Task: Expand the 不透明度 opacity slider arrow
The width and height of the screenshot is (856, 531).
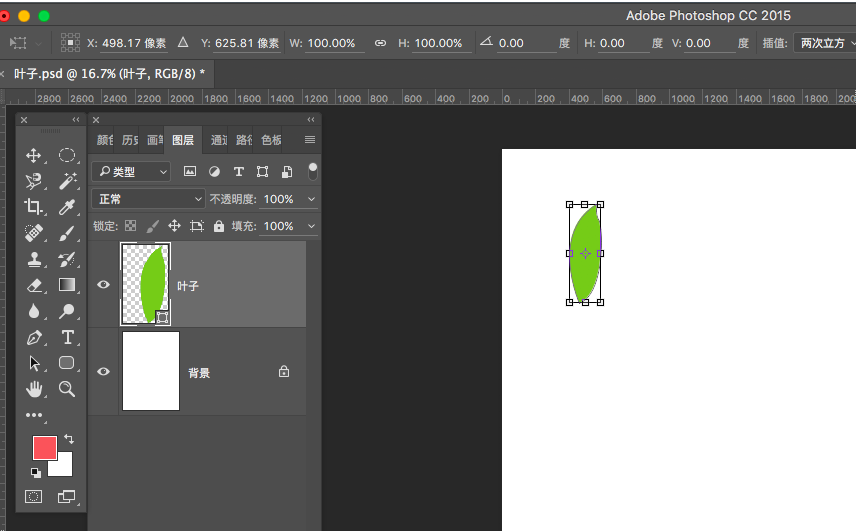Action: (x=312, y=199)
